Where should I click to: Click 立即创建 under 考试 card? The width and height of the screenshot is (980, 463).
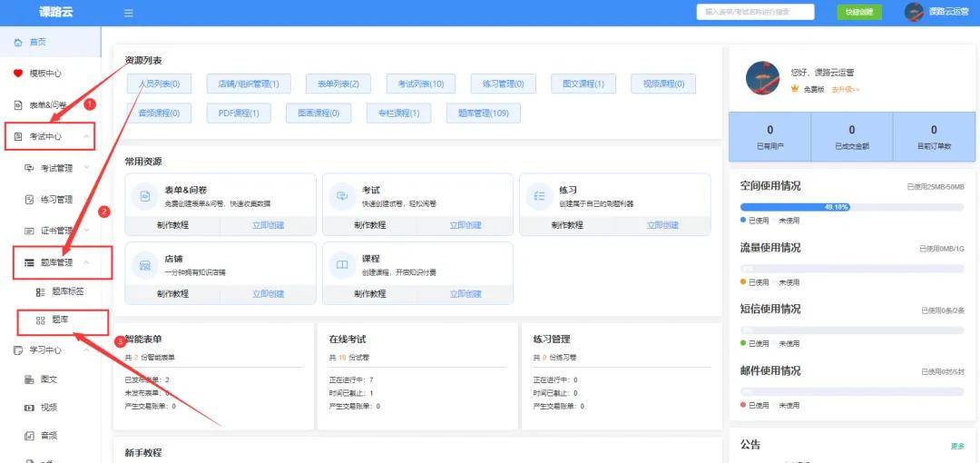click(465, 225)
